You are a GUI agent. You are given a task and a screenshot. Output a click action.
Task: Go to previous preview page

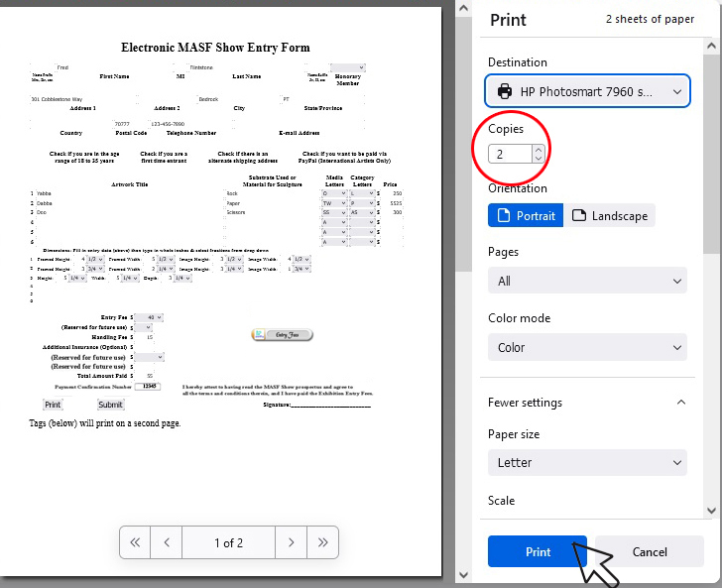tap(167, 542)
